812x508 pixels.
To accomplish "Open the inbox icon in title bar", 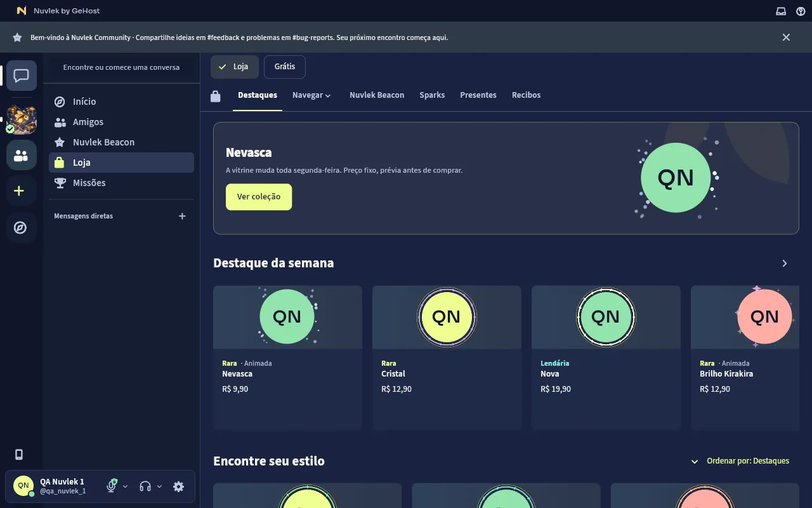I will (781, 11).
